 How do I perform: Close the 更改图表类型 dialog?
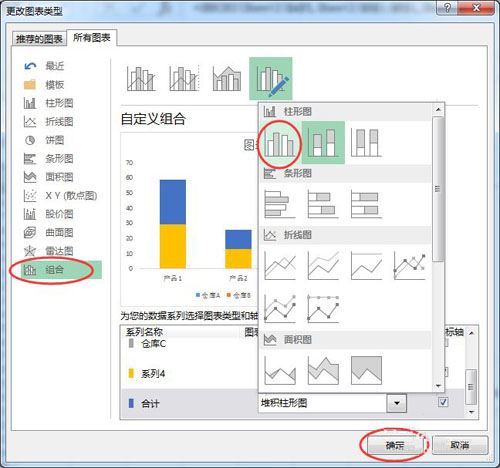point(476,8)
